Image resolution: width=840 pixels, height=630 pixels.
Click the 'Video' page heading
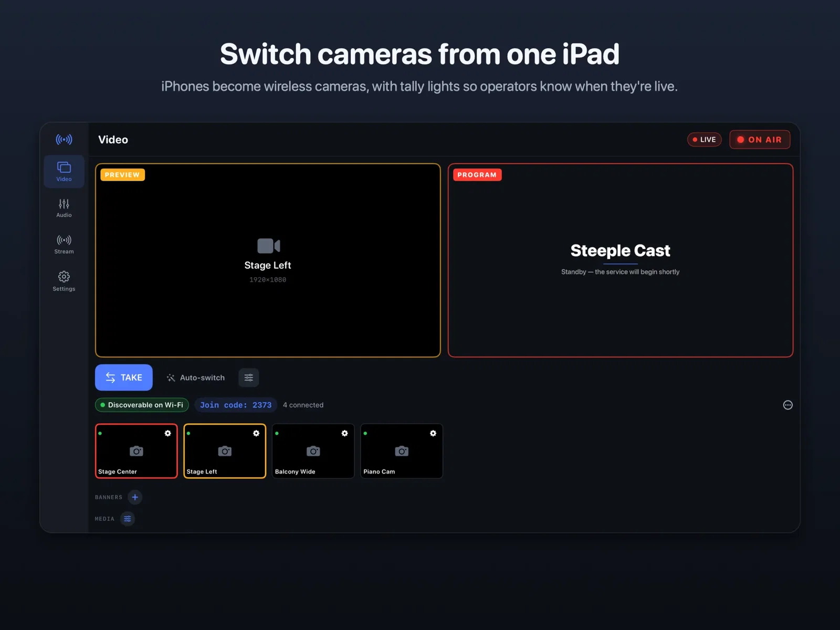pyautogui.click(x=113, y=140)
